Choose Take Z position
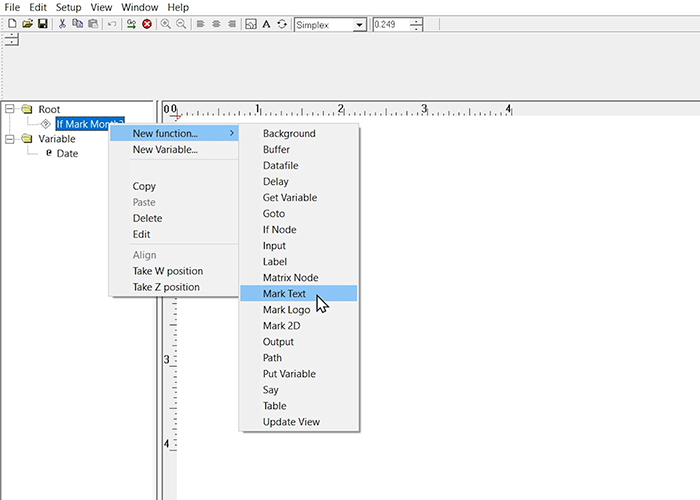 tap(174, 287)
